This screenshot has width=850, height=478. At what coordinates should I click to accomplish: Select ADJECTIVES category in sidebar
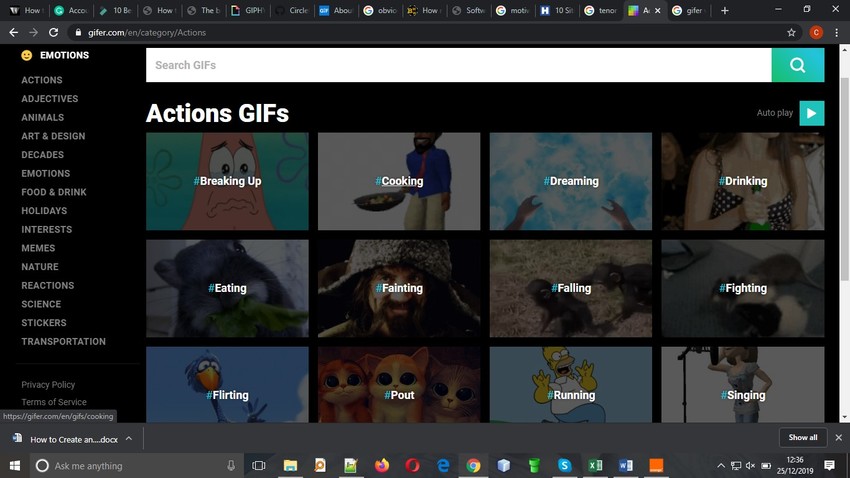click(50, 99)
